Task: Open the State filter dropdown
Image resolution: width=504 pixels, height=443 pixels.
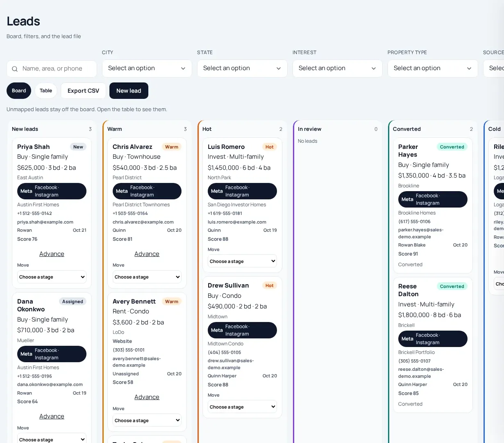Action: pyautogui.click(x=242, y=68)
